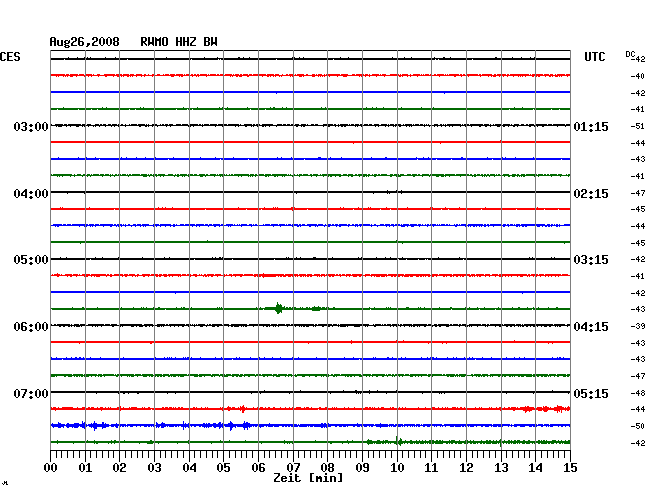Click the 04:15 UTC time label
The width and height of the screenshot is (650, 494).
[591, 327]
